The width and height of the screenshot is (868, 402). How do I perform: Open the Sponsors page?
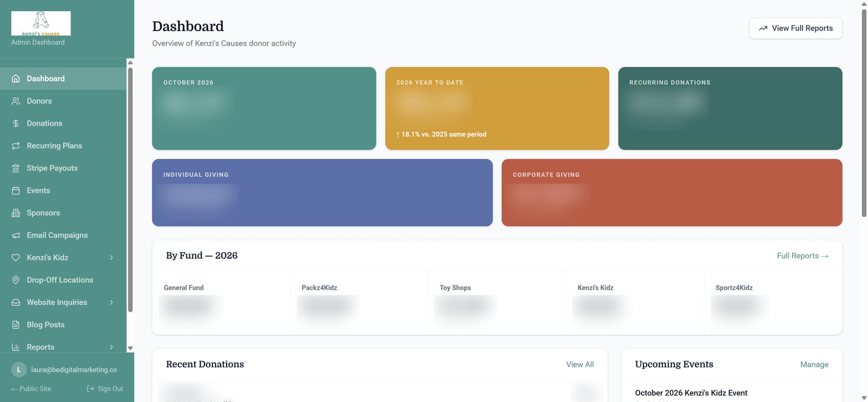[x=63, y=213]
